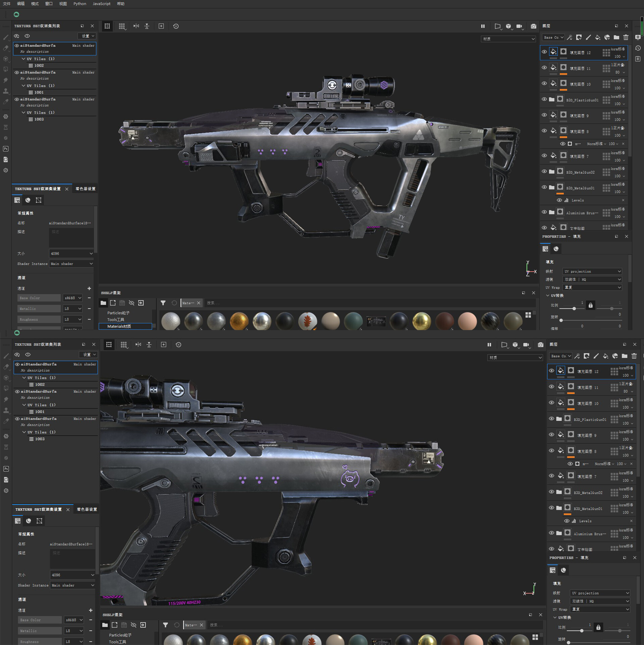Screen dimensions: 644x645
Task: Select the Material picker eyedropper in upper screenshot
Action: (x=6, y=102)
